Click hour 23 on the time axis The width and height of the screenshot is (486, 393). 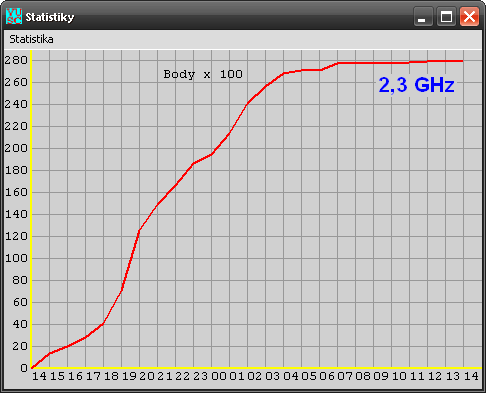pyautogui.click(x=201, y=376)
